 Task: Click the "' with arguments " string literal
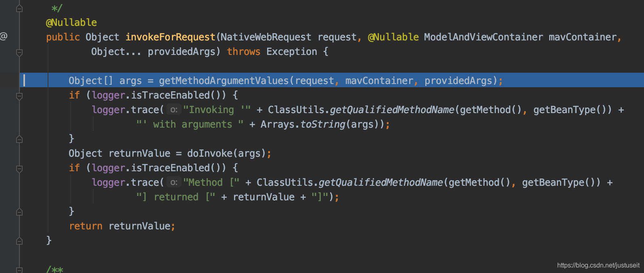coord(190,124)
